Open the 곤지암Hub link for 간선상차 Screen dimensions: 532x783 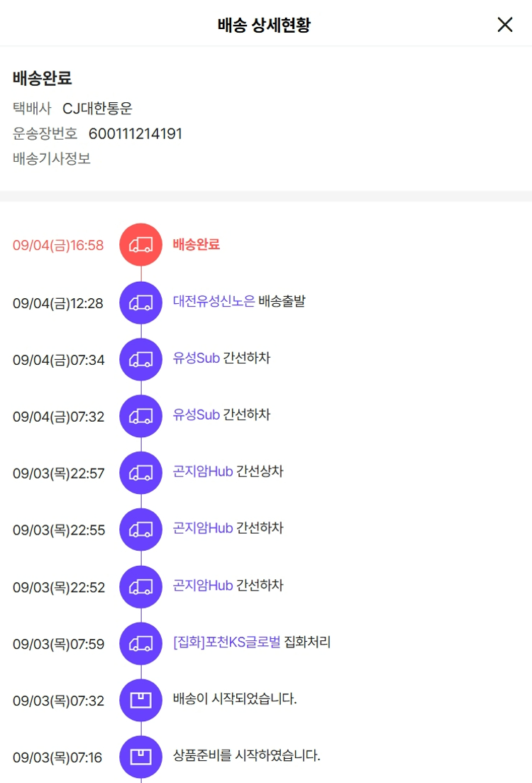pyautogui.click(x=203, y=471)
